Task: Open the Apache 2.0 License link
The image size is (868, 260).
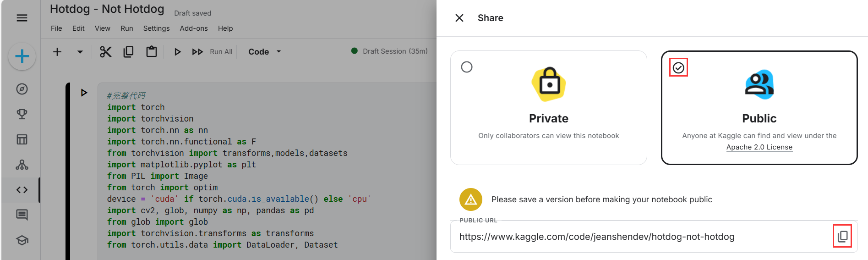Action: click(x=759, y=147)
